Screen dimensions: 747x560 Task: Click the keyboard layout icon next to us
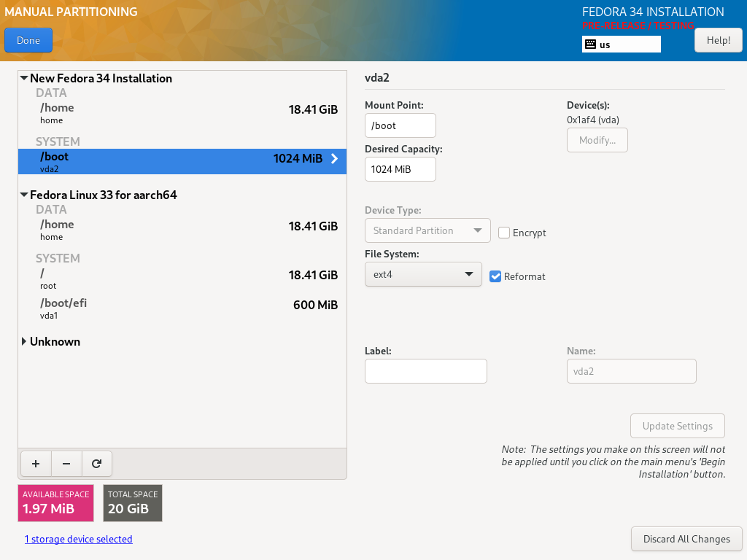[590, 44]
